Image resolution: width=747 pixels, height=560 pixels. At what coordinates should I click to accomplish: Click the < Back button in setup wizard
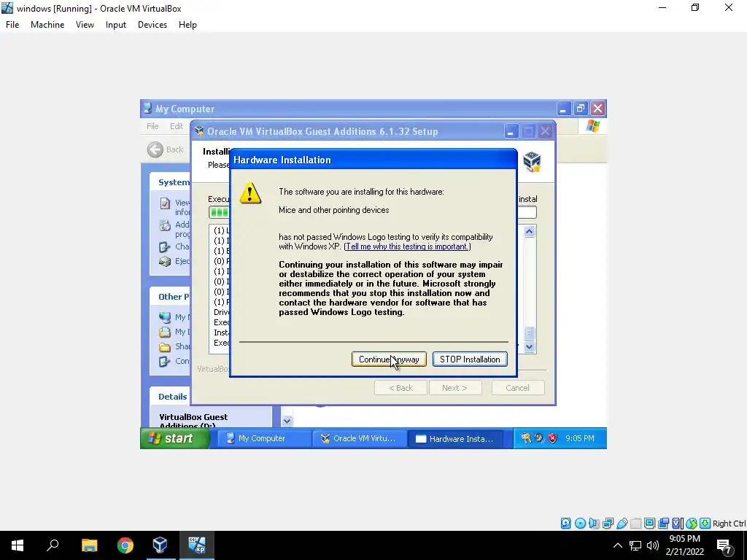pos(400,388)
